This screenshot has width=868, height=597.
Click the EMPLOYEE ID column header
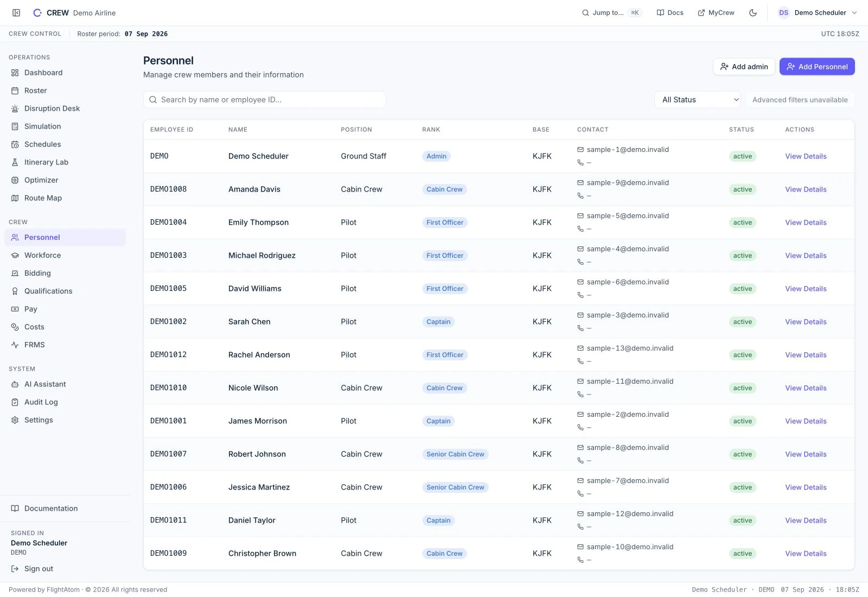point(171,130)
